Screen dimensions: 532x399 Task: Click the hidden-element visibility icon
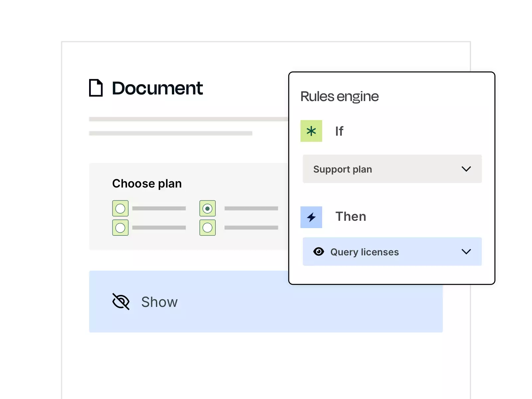(121, 302)
